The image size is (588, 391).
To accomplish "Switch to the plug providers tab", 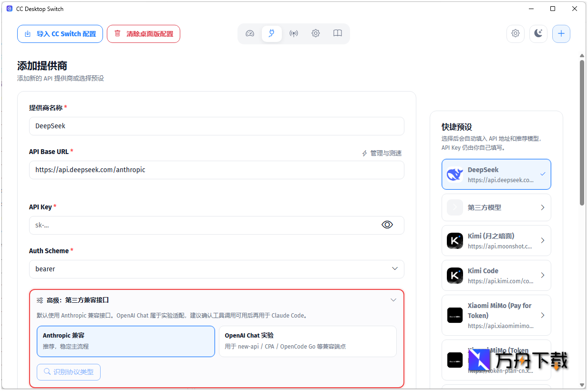I will click(272, 33).
